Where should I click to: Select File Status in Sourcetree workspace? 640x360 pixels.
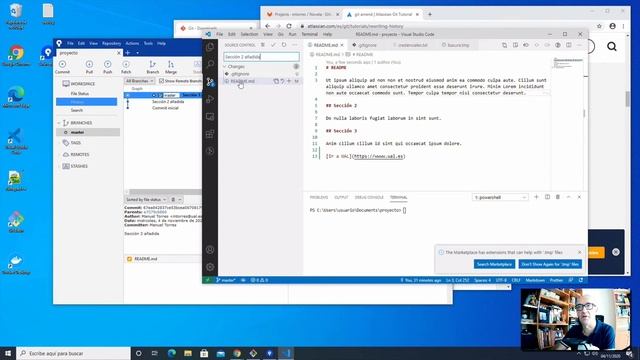80,93
